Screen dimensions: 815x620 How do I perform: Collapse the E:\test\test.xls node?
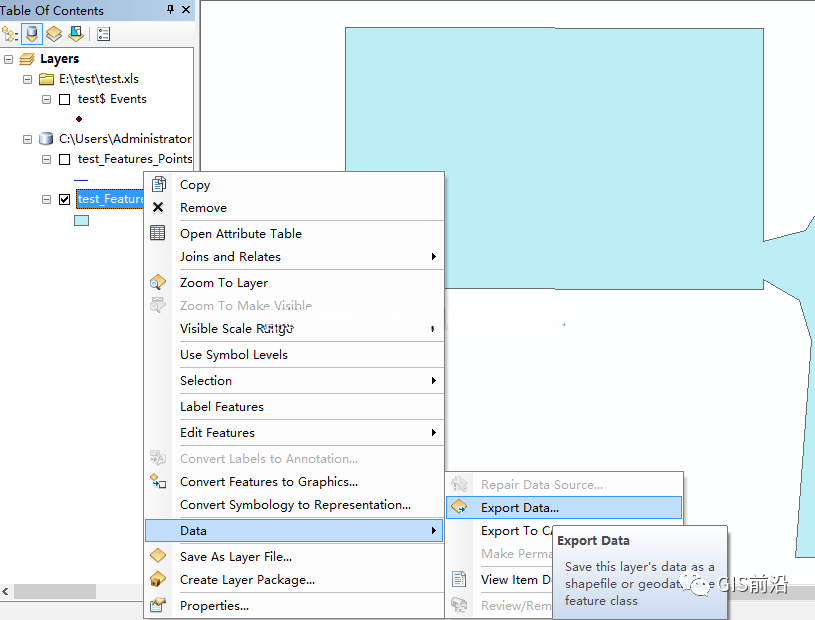[28, 80]
